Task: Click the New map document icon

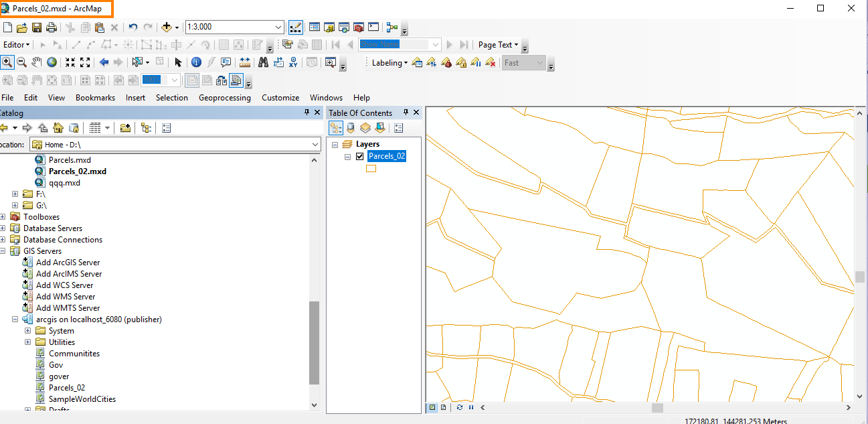Action: coord(8,27)
